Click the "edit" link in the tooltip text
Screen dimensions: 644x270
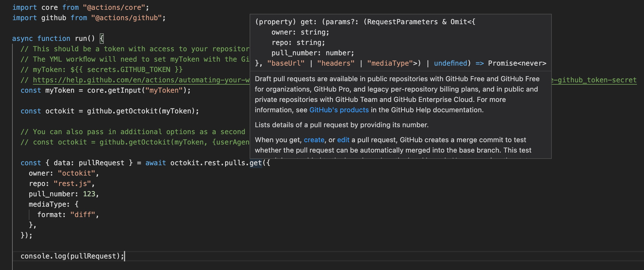(x=344, y=140)
